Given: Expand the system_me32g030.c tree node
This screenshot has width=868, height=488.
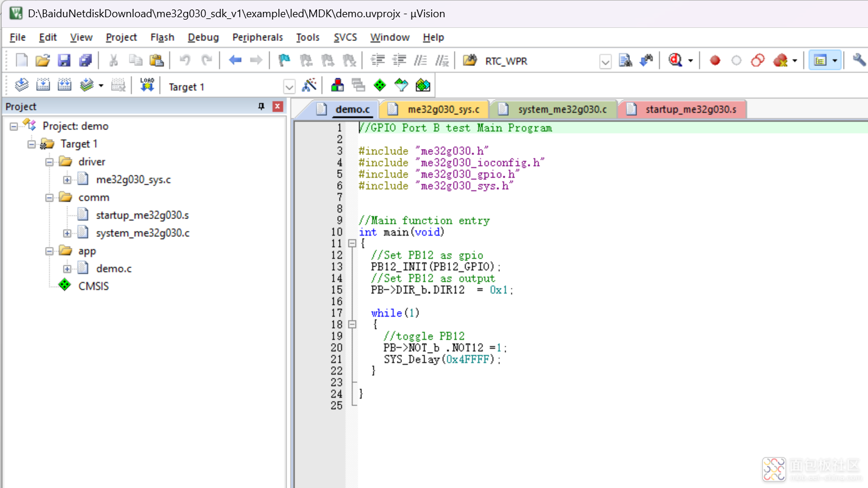Looking at the screenshot, I should pyautogui.click(x=67, y=233).
